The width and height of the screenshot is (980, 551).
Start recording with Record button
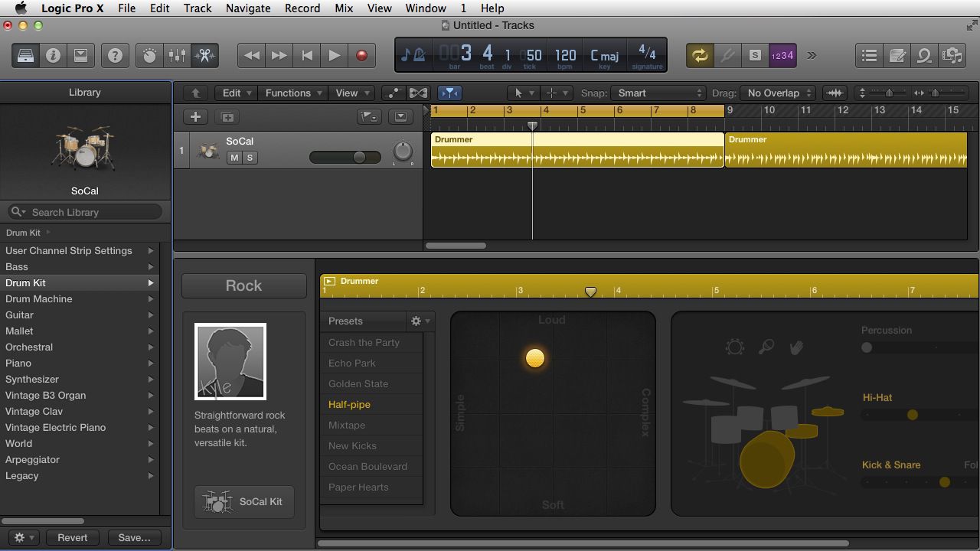361,55
